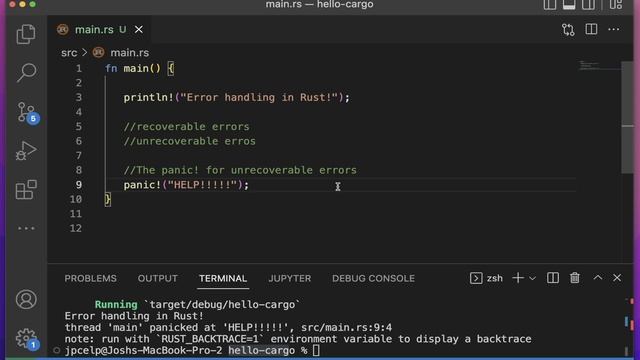Image resolution: width=640 pixels, height=360 pixels.
Task: Click the println! macro on line 3
Action: tap(149, 98)
